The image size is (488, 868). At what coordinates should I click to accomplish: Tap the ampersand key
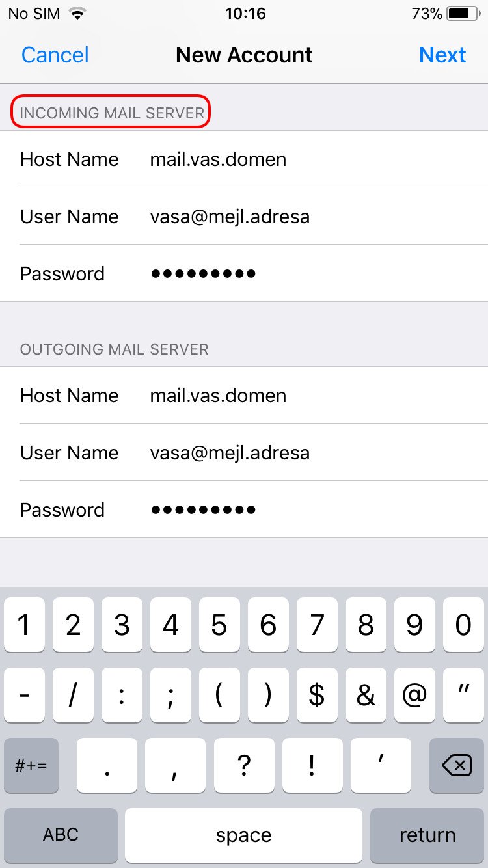(x=365, y=695)
